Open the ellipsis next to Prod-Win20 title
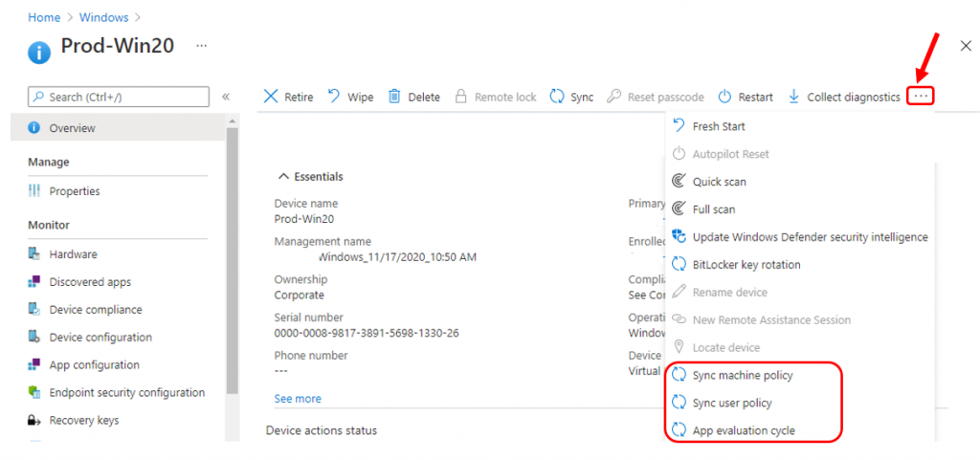The image size is (980, 460). [x=201, y=46]
